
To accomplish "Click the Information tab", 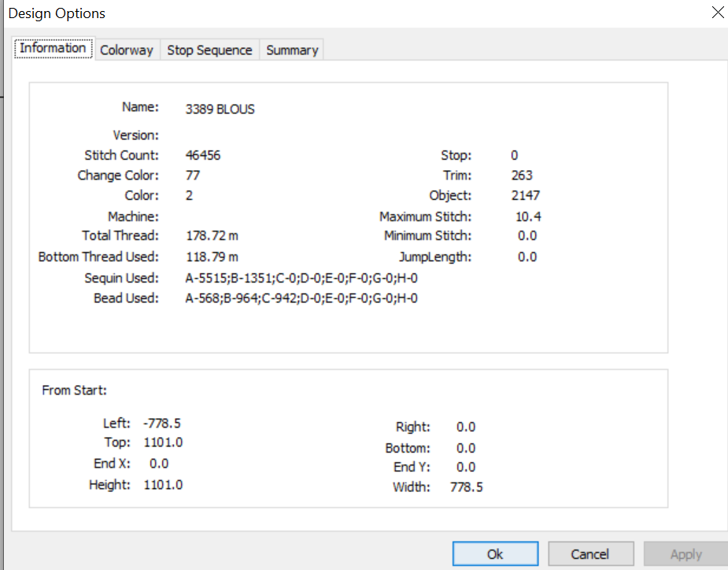I will 53,48.
